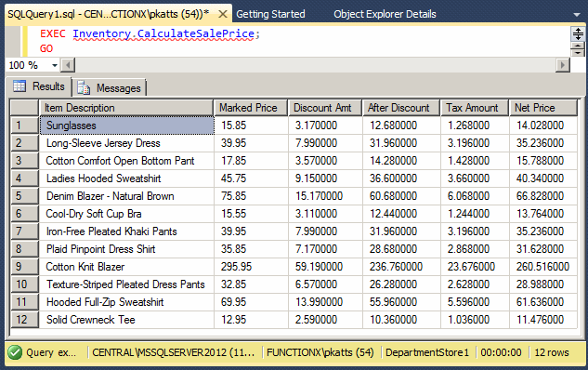The height and width of the screenshot is (370, 588).
Task: Click the Cool-Dry Soft Cup Bra cell
Action: (126, 214)
